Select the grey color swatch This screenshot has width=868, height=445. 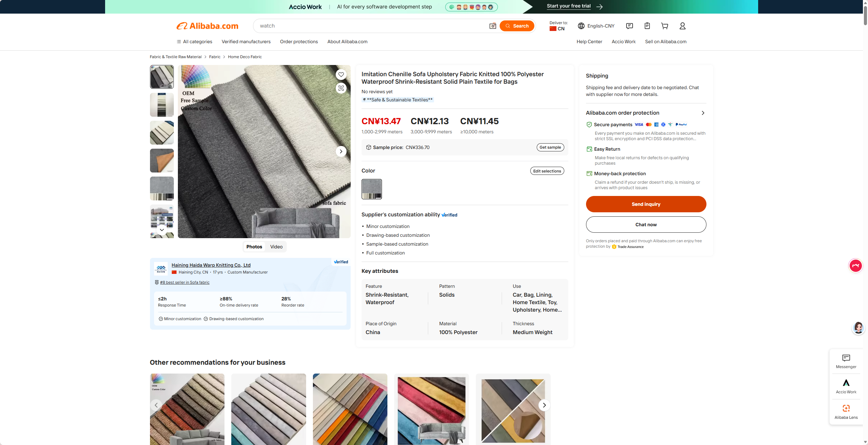[x=372, y=189]
